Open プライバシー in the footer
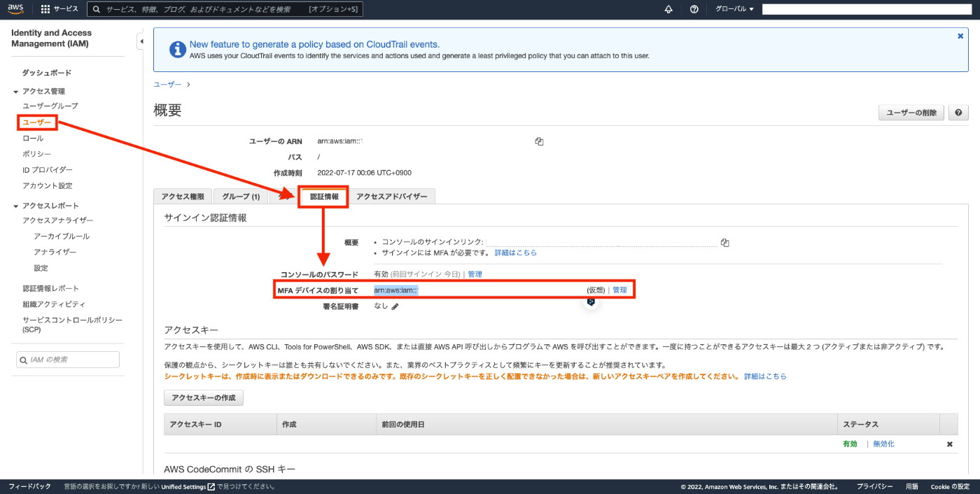Screen dimensions: 980x494 click(x=875, y=486)
